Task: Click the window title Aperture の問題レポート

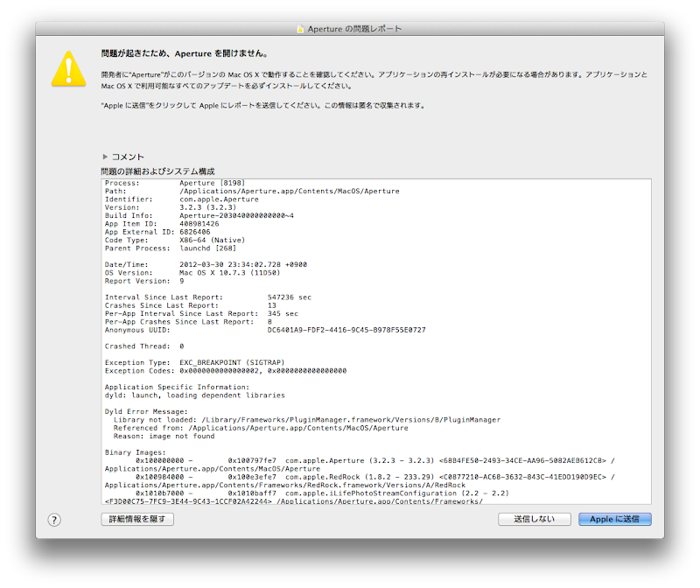Action: coord(354,29)
